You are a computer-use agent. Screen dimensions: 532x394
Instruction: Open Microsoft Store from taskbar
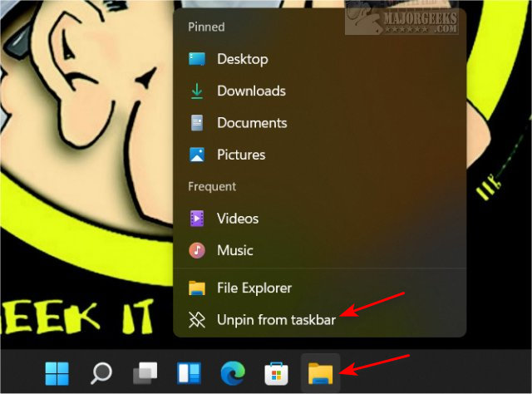pos(277,373)
